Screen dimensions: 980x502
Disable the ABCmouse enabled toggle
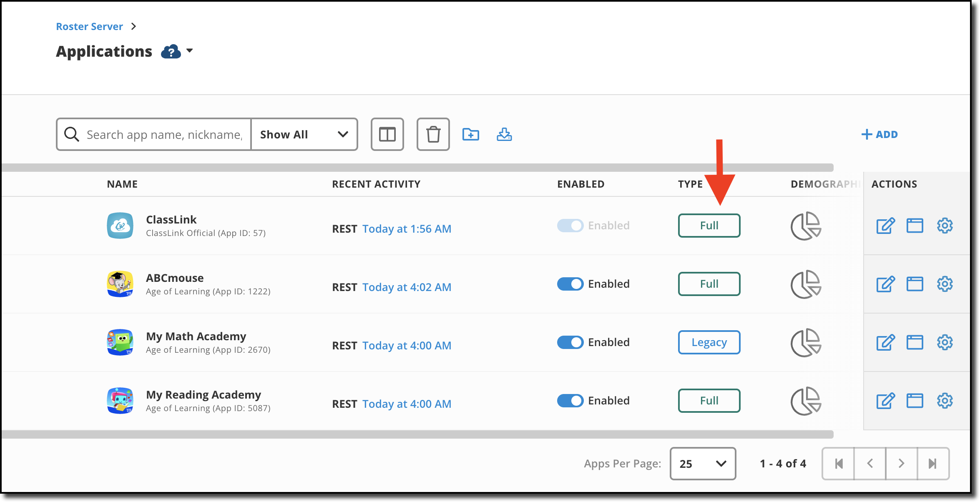[570, 284]
